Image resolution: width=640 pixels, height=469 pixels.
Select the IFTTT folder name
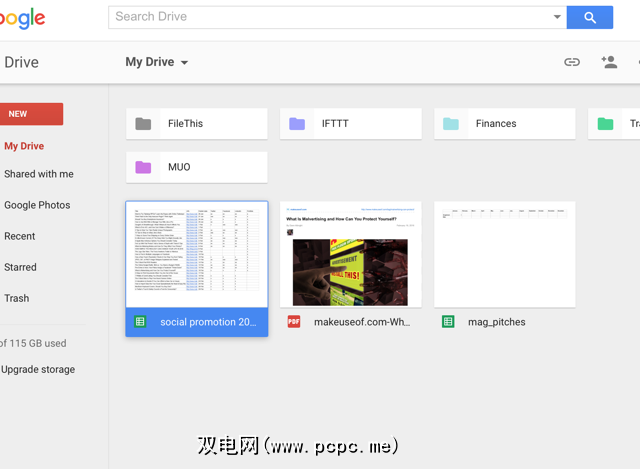(335, 124)
